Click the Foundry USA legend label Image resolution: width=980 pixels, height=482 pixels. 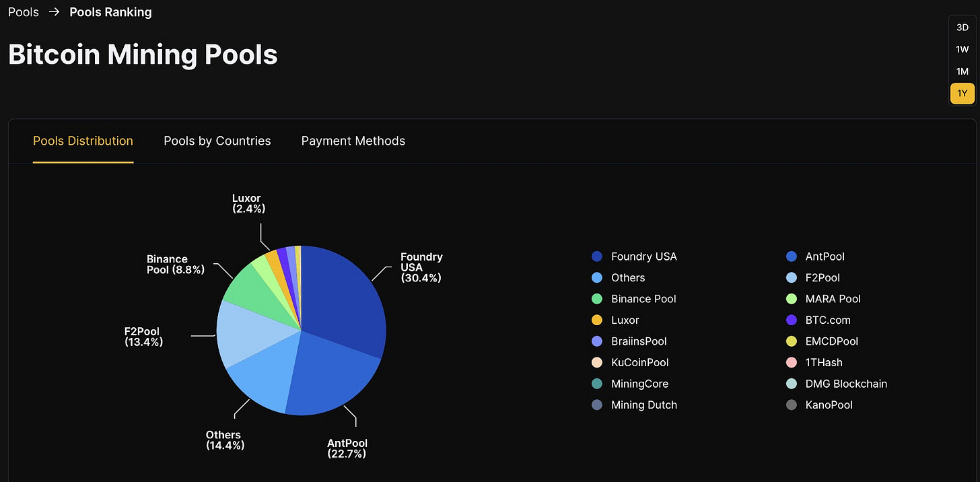coord(644,256)
